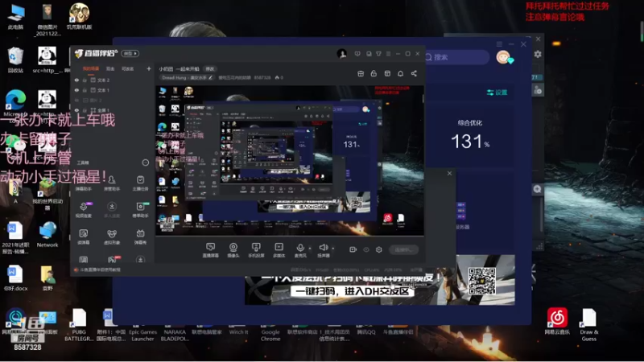Image resolution: width=644 pixels, height=362 pixels.
Task: Add a 直播屏幕 screen capture source
Action: (x=210, y=250)
